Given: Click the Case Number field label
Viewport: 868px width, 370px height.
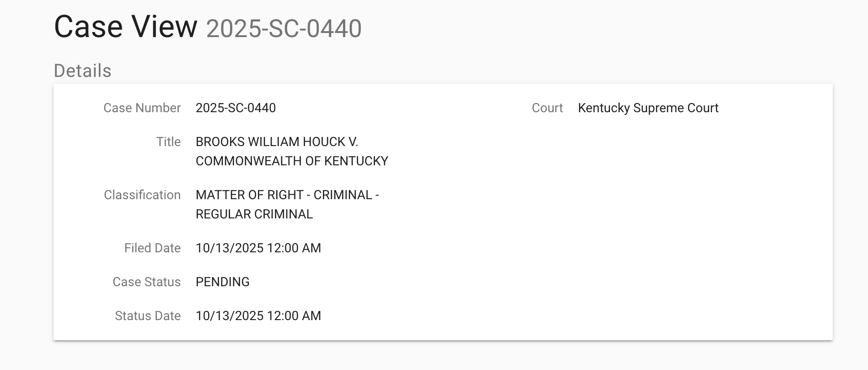Looking at the screenshot, I should (x=142, y=108).
